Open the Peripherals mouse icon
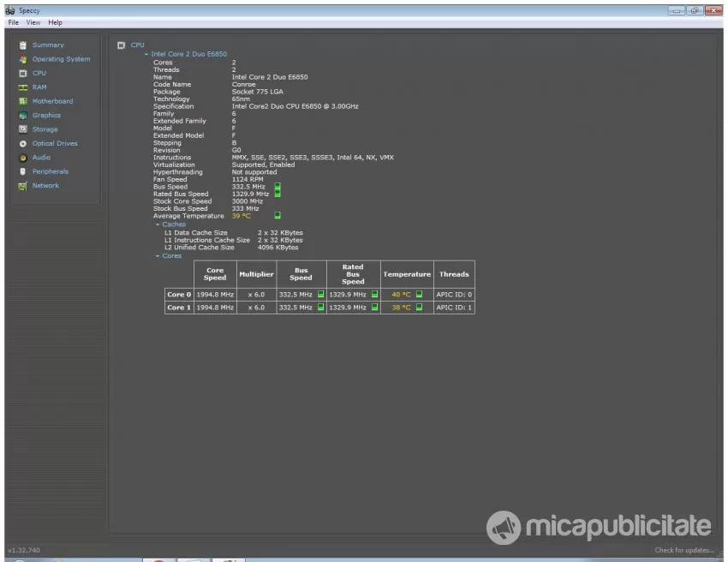Viewport: 728px width, 562px height. coord(23,171)
